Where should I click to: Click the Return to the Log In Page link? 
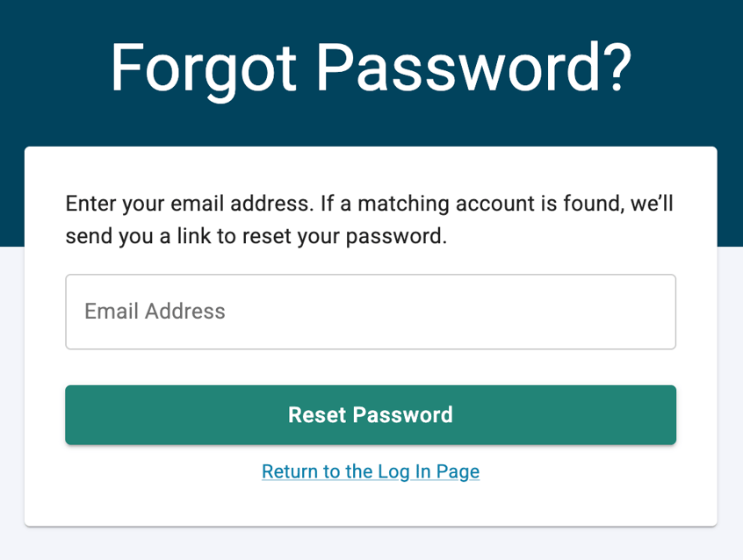coord(370,471)
